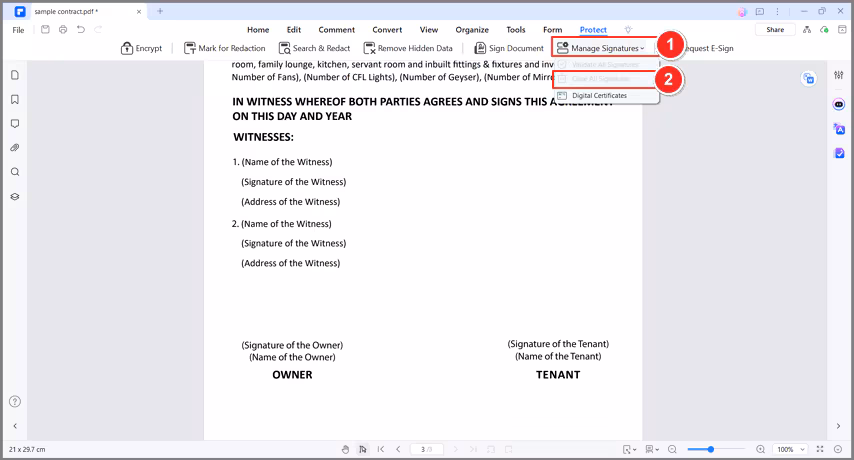Switch to the Edit tab
Image resolution: width=854 pixels, height=460 pixels.
pos(294,30)
